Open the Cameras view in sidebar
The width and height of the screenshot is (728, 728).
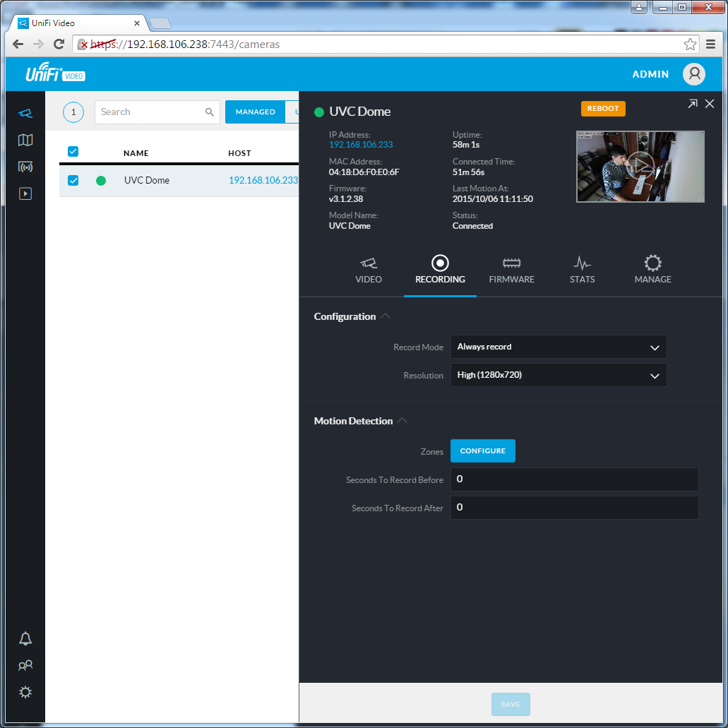pos(25,113)
